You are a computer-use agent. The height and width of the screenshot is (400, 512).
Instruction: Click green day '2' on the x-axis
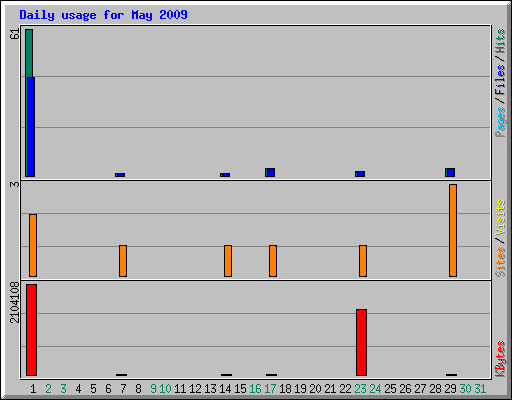pos(48,389)
